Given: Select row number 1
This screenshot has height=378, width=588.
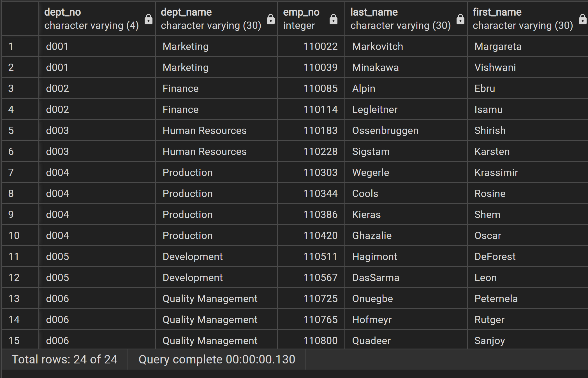Looking at the screenshot, I should click(x=20, y=46).
